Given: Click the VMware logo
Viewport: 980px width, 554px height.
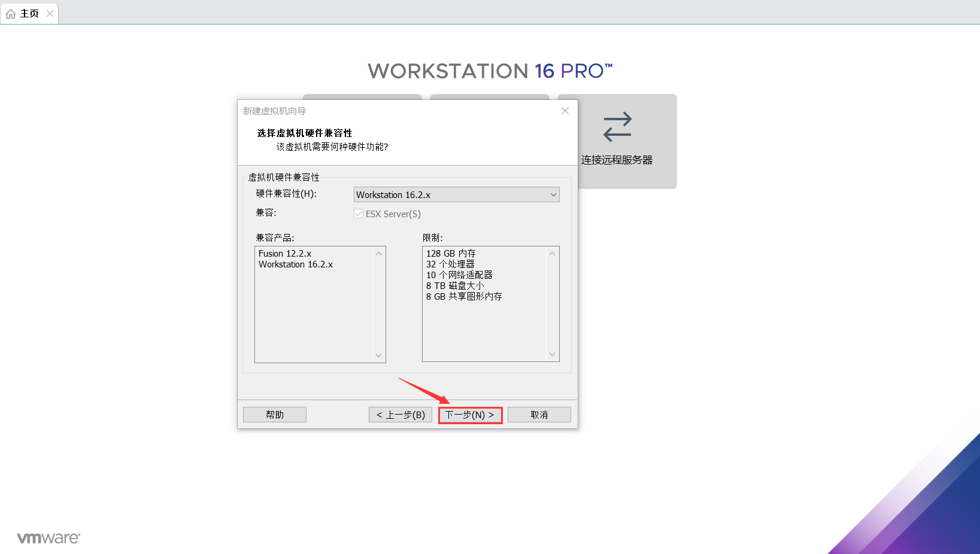Looking at the screenshot, I should [48, 537].
